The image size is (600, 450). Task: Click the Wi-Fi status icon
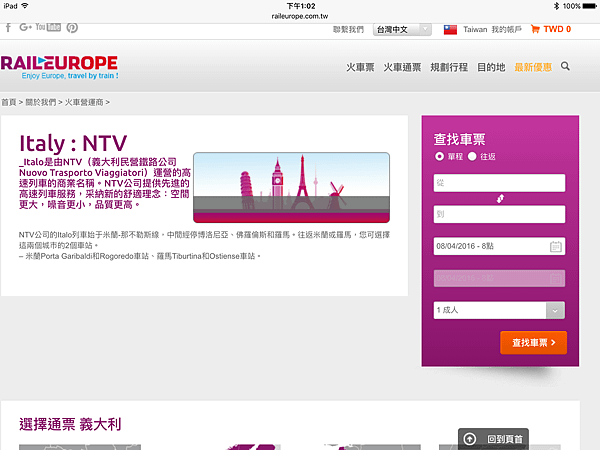click(25, 6)
